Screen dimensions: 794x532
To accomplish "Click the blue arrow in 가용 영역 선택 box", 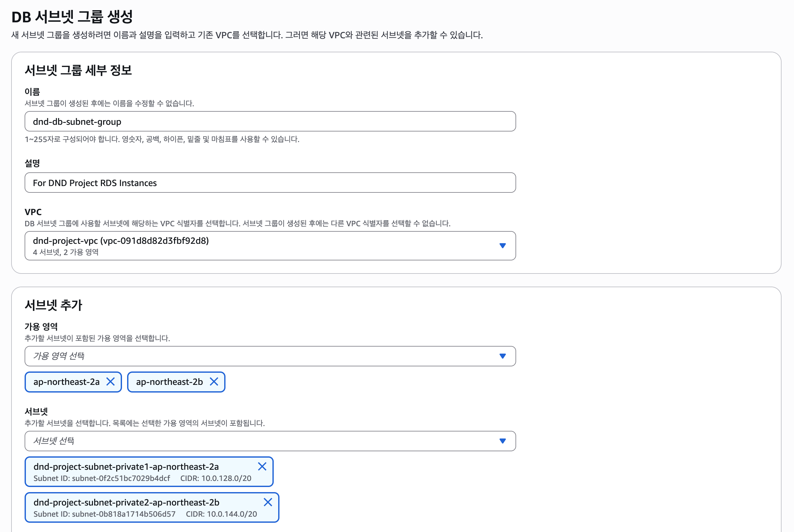I will tap(502, 356).
